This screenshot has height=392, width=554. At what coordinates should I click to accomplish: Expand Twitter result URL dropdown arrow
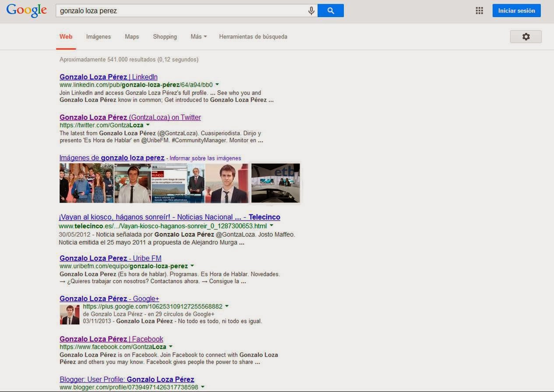click(x=148, y=125)
